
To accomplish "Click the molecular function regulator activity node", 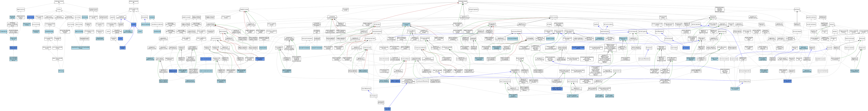I will (x=93, y=10).
